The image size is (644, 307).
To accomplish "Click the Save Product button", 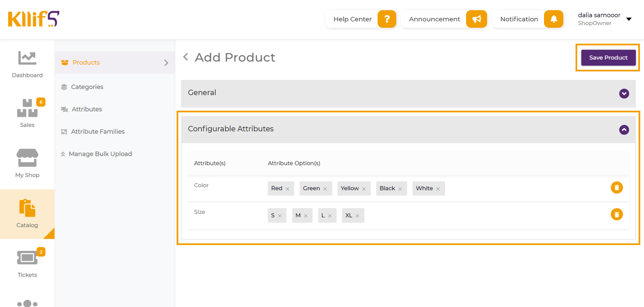I will tap(608, 58).
